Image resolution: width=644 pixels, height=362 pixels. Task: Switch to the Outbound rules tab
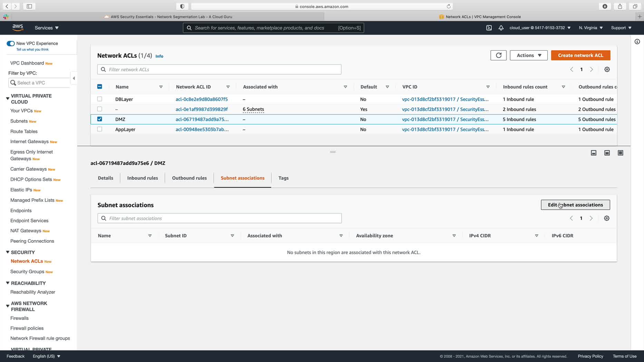tap(189, 178)
